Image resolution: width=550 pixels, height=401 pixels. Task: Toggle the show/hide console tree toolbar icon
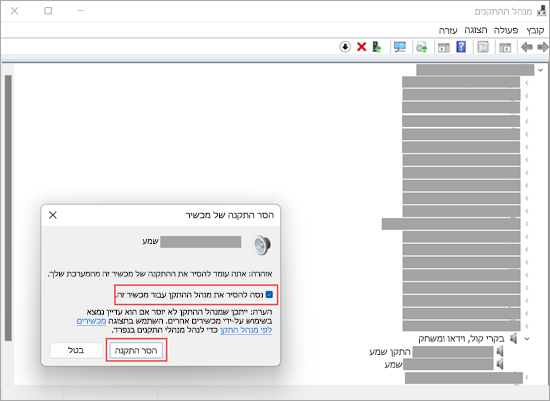(505, 47)
